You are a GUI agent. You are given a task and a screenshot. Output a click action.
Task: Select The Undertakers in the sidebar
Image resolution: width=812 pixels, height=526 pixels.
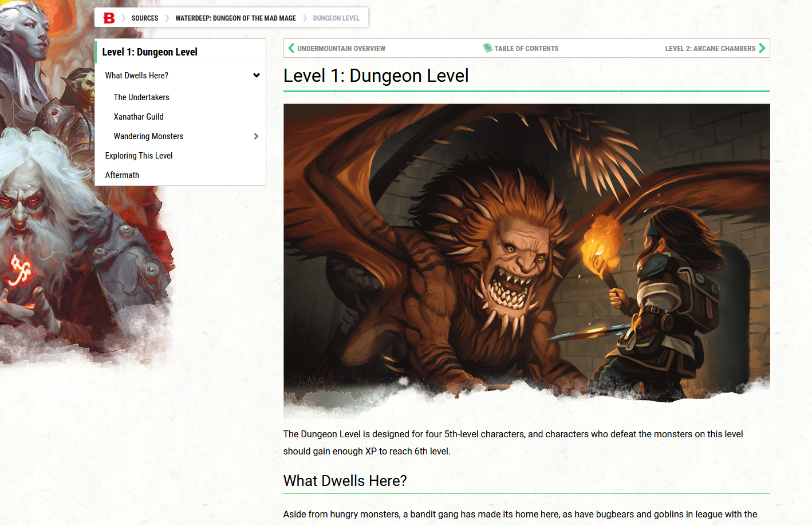point(141,97)
